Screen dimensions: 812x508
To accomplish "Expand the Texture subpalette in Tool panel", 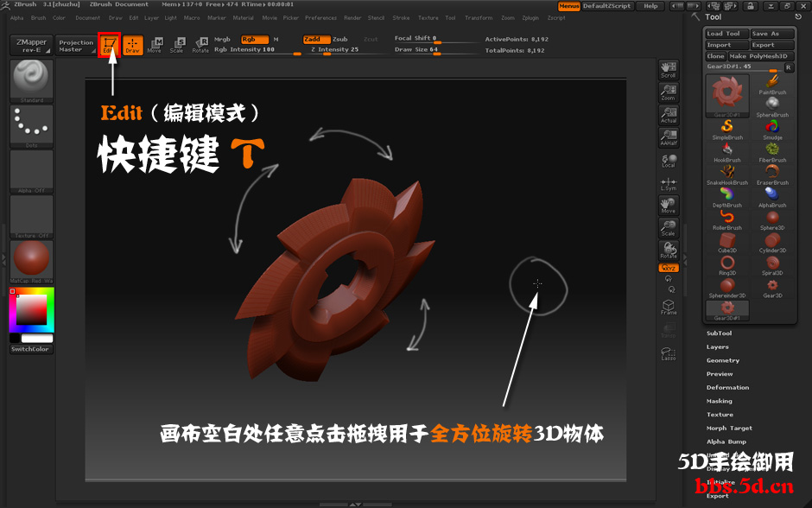I will pyautogui.click(x=720, y=415).
